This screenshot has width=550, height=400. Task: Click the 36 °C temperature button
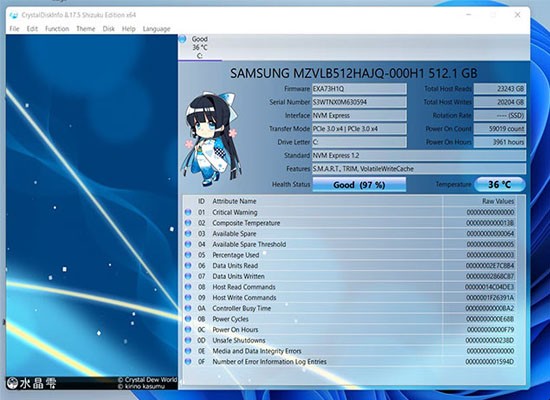coord(500,185)
